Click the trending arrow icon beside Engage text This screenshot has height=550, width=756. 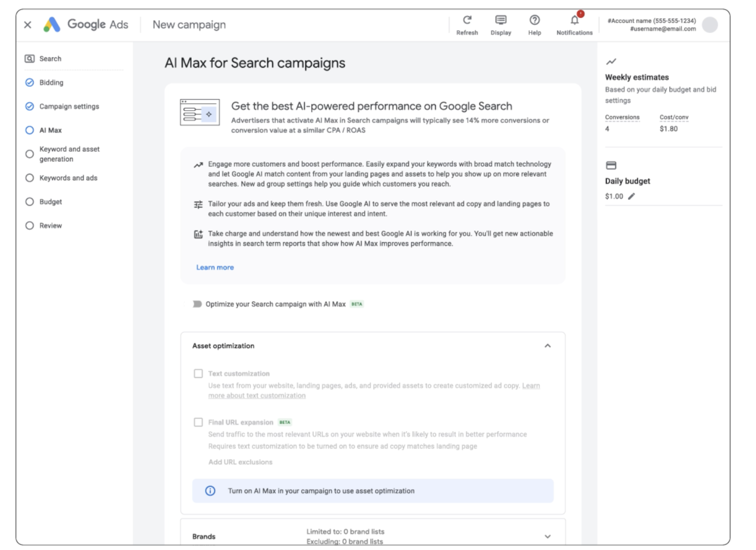pyautogui.click(x=198, y=165)
